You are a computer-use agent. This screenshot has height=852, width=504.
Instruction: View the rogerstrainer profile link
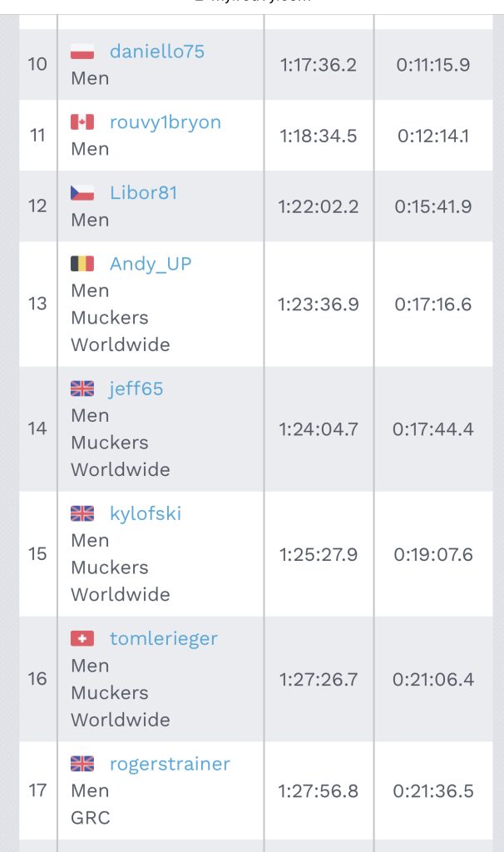(170, 764)
